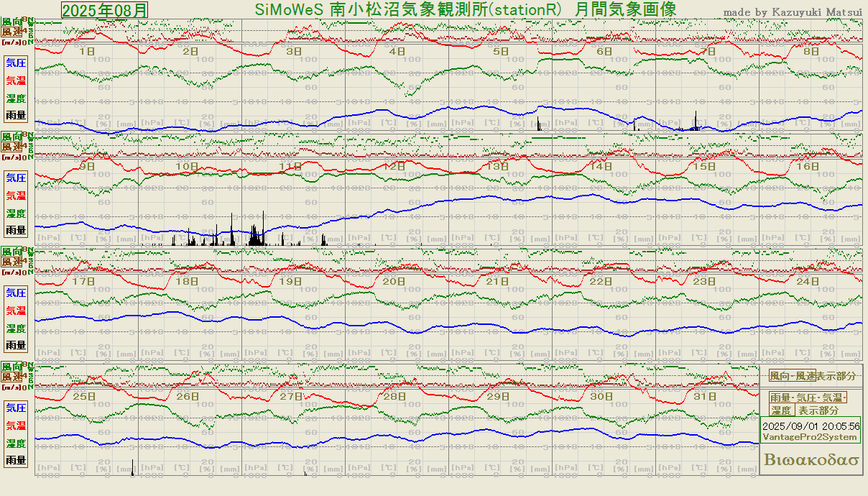Viewport: 868px width, 496px height.
Task: Select the 10日 day marker
Action: 188,166
